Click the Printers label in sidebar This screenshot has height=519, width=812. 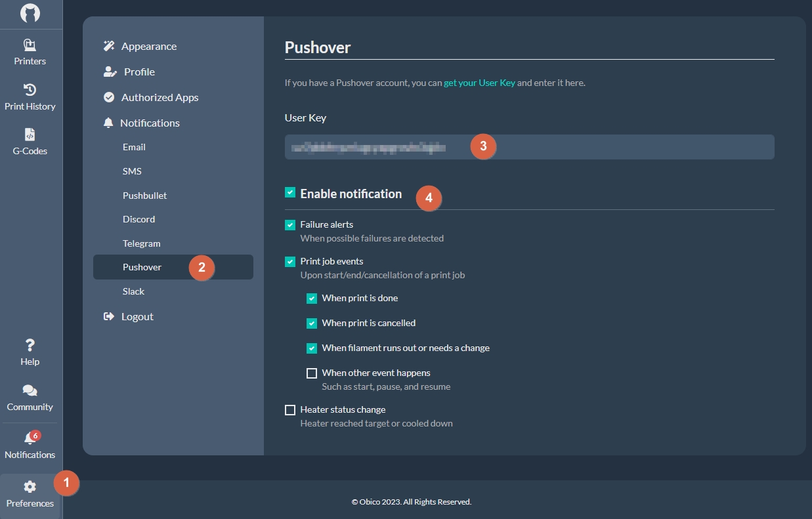coord(30,61)
